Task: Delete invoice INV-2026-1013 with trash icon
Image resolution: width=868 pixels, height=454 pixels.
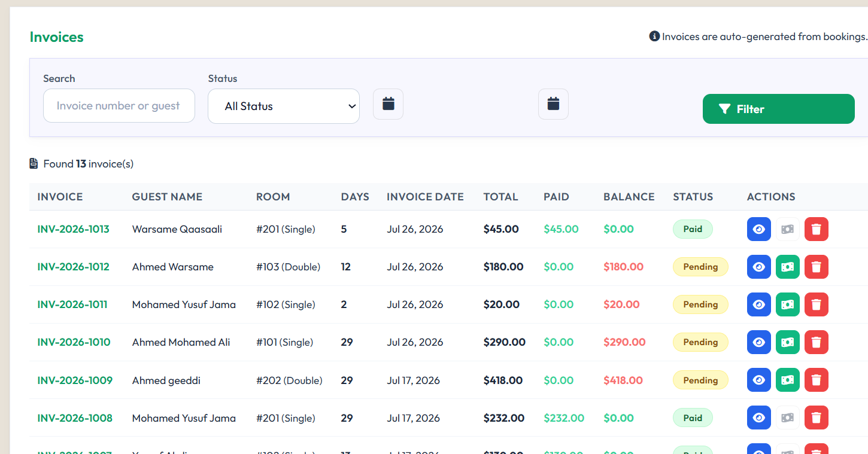Action: click(817, 229)
